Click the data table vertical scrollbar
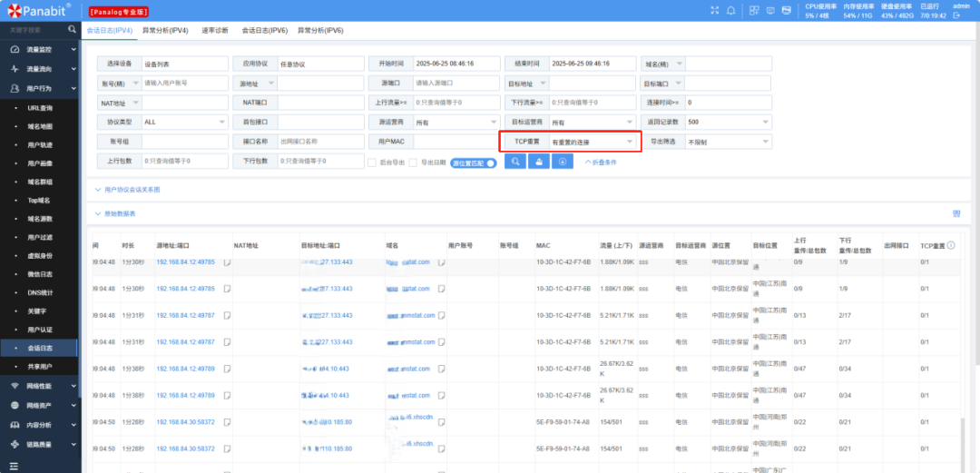 click(963, 445)
